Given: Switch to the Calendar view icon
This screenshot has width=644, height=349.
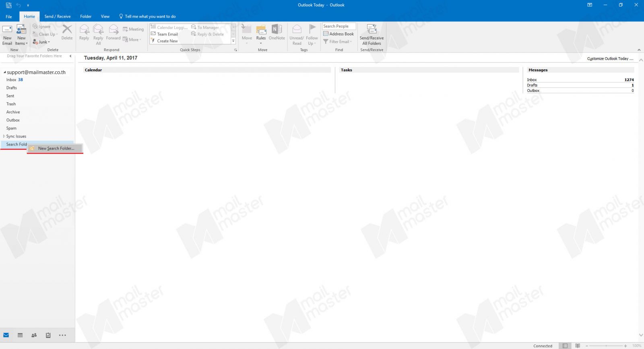Looking at the screenshot, I should click(20, 335).
